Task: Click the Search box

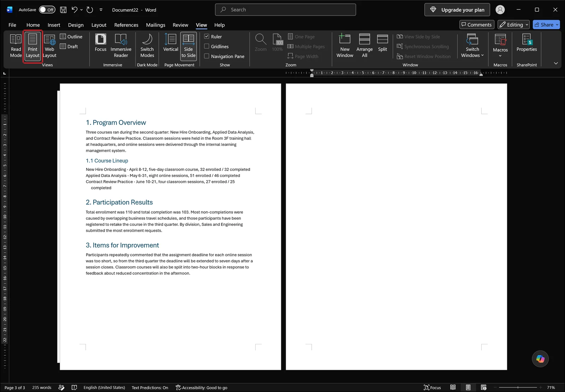Action: pyautogui.click(x=285, y=10)
